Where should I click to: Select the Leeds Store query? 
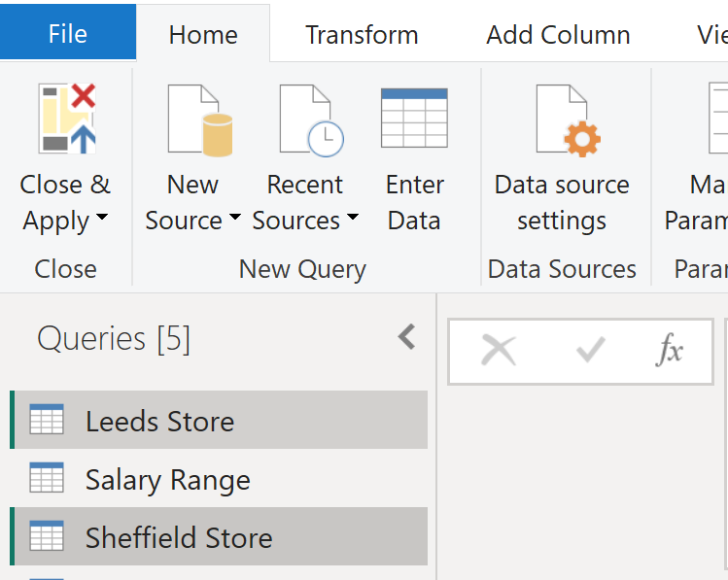point(159,421)
